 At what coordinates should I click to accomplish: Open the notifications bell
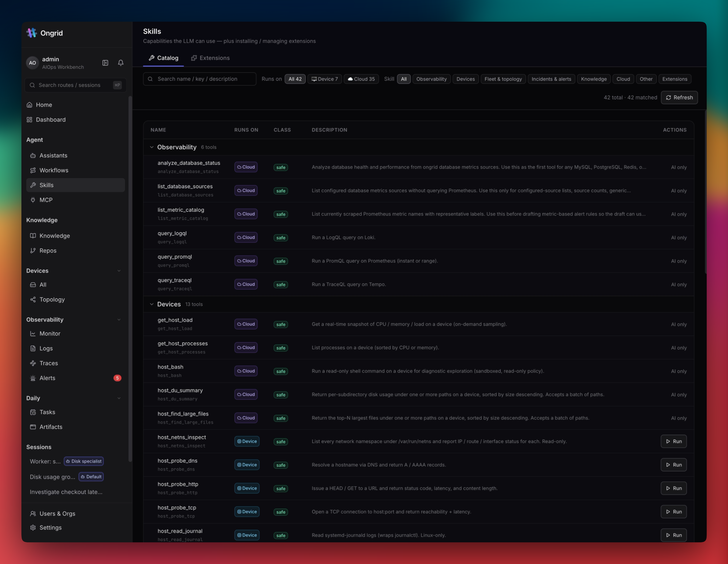pyautogui.click(x=121, y=63)
